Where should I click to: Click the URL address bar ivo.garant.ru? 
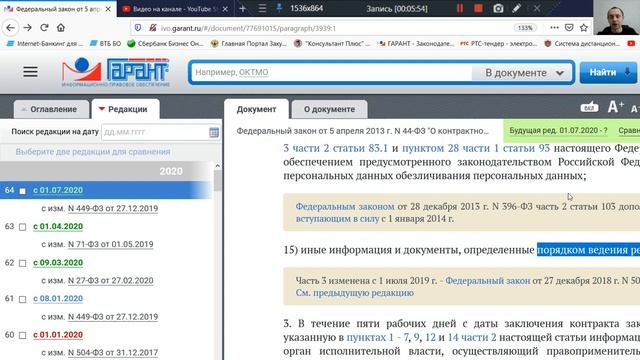tap(318, 28)
